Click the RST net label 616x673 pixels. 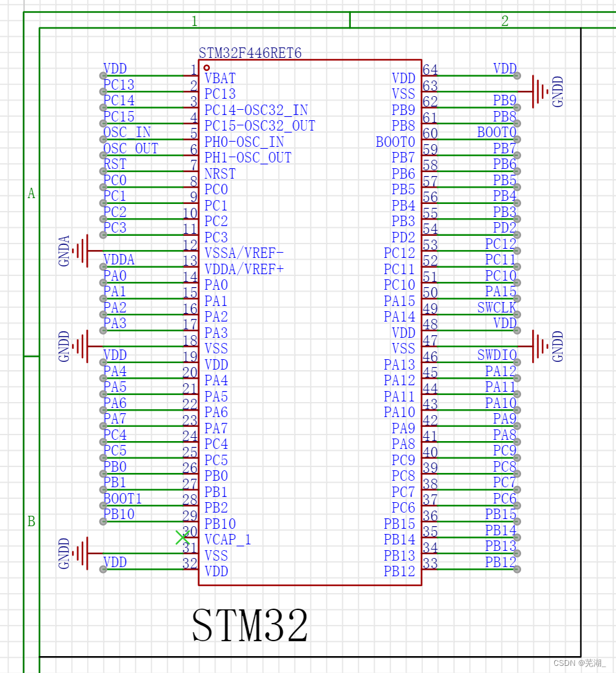[115, 164]
